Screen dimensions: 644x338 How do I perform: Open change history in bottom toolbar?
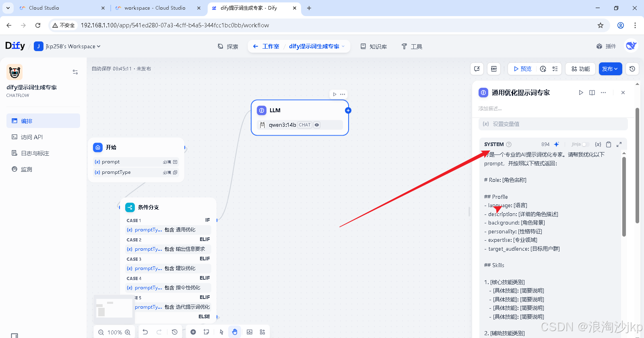click(174, 332)
